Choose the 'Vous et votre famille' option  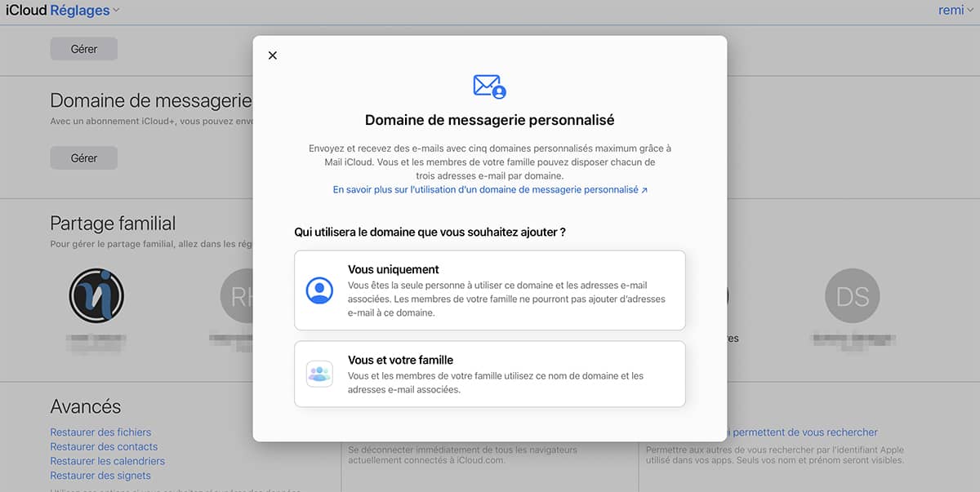click(490, 374)
